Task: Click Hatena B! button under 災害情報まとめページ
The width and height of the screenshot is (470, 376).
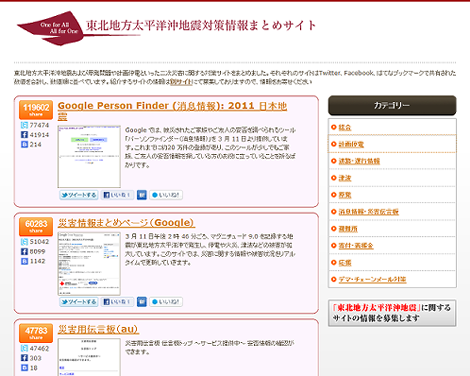Action: tap(142, 302)
